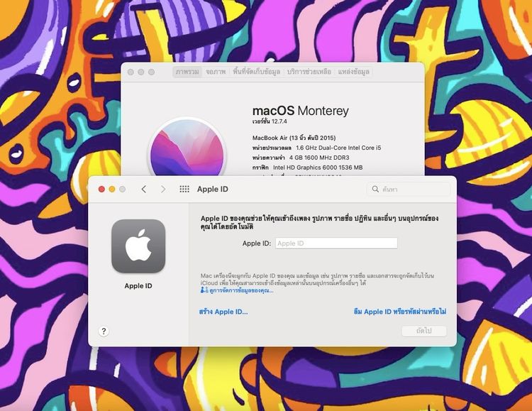
Task: Open ดูการจัดการข้อมูลของคุณ... link
Action: pos(241,290)
